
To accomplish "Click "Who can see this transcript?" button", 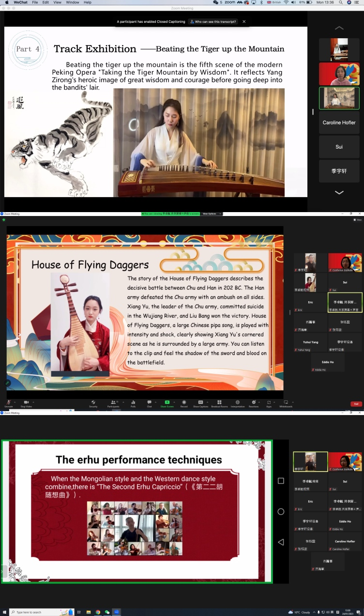I will pos(213,22).
